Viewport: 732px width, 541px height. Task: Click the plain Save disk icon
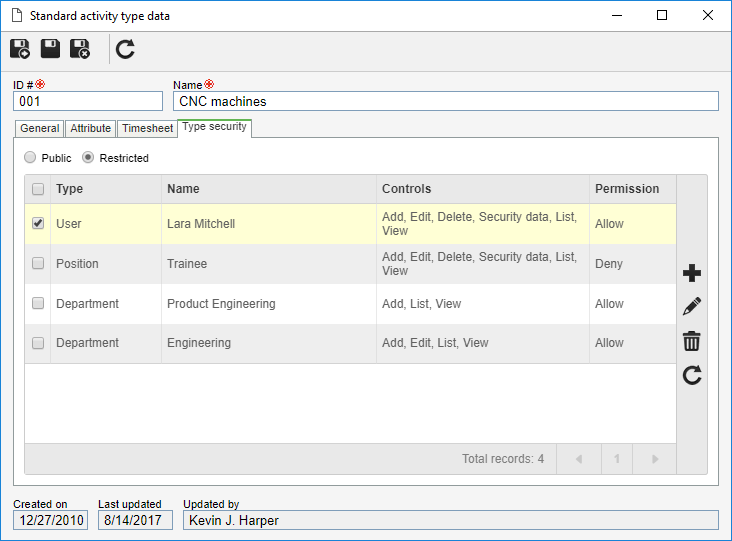click(x=50, y=49)
